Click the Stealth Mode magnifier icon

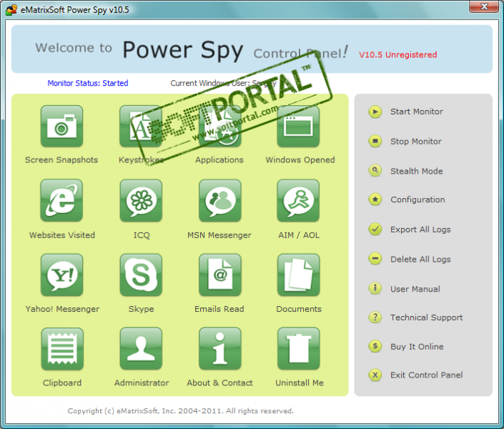(375, 170)
